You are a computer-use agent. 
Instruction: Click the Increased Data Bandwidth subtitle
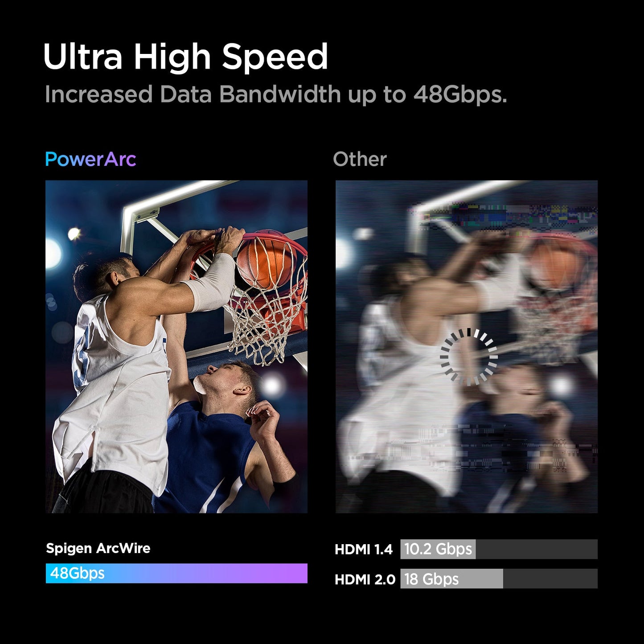point(276,94)
